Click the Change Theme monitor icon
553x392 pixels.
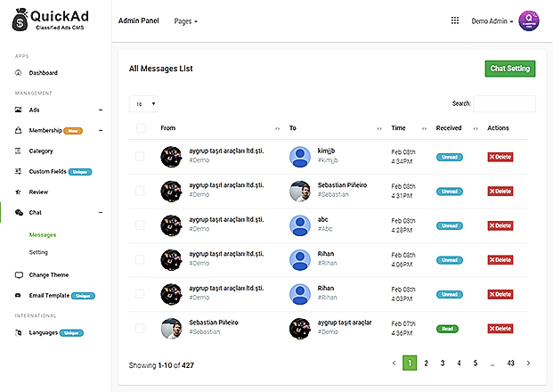point(20,274)
